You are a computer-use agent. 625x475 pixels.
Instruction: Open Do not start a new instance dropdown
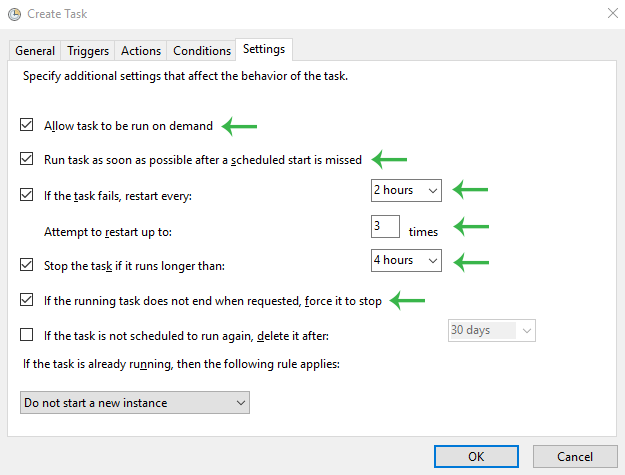coord(135,403)
